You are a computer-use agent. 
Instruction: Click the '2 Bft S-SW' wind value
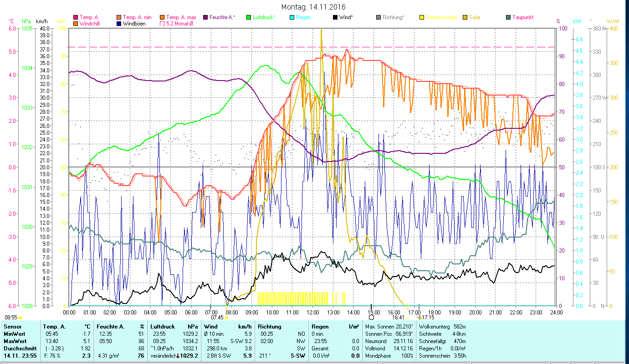coord(218,356)
